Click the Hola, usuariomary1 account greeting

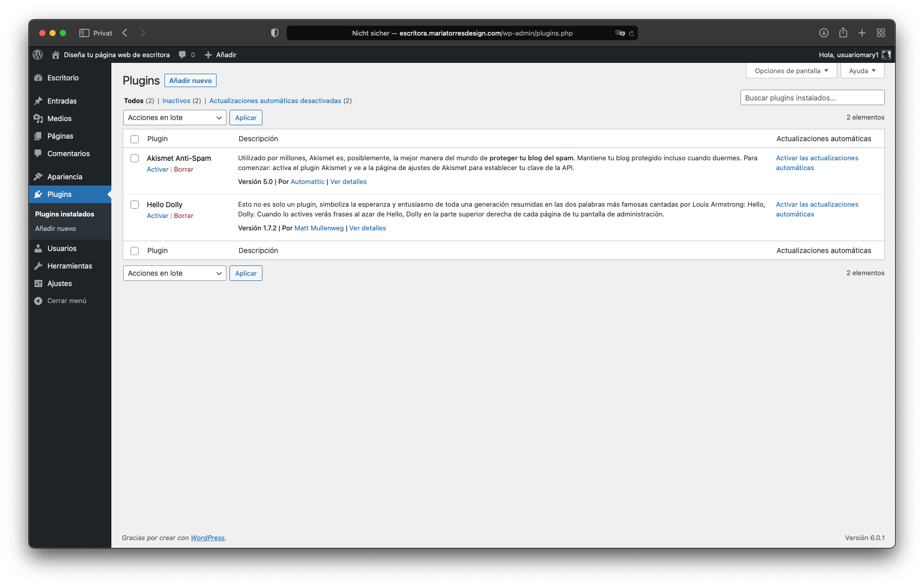point(848,55)
